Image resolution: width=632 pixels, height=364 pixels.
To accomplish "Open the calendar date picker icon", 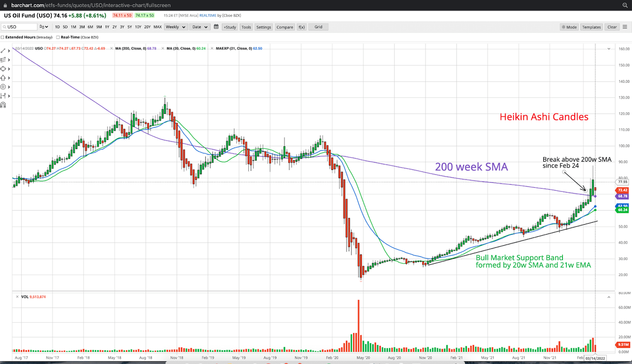I will [216, 27].
